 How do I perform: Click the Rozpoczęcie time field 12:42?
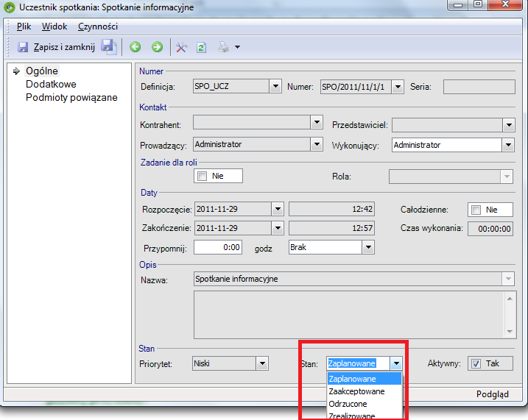click(x=331, y=209)
